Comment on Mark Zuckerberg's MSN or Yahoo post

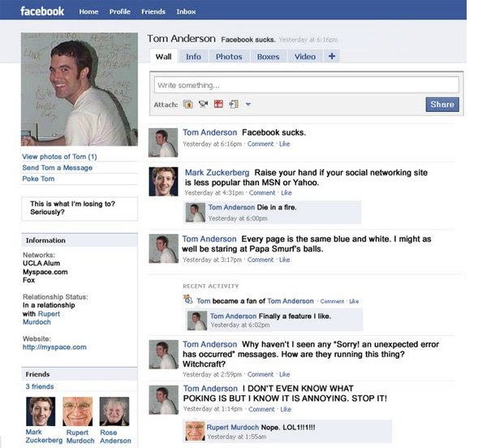pyautogui.click(x=262, y=193)
